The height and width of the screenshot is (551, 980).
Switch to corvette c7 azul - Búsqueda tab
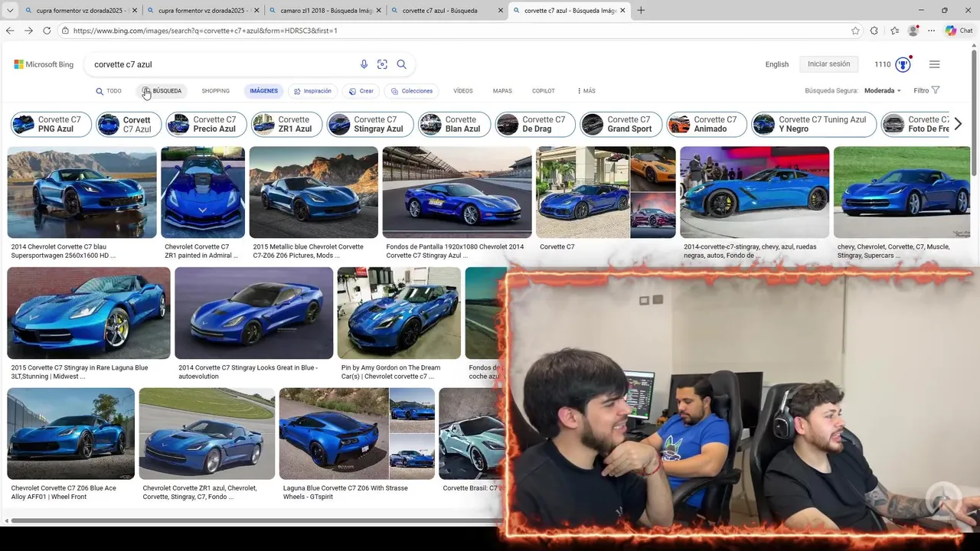click(446, 11)
